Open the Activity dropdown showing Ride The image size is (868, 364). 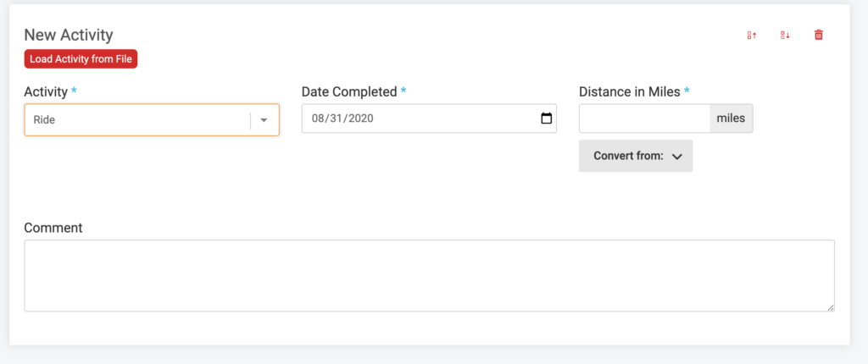152,119
